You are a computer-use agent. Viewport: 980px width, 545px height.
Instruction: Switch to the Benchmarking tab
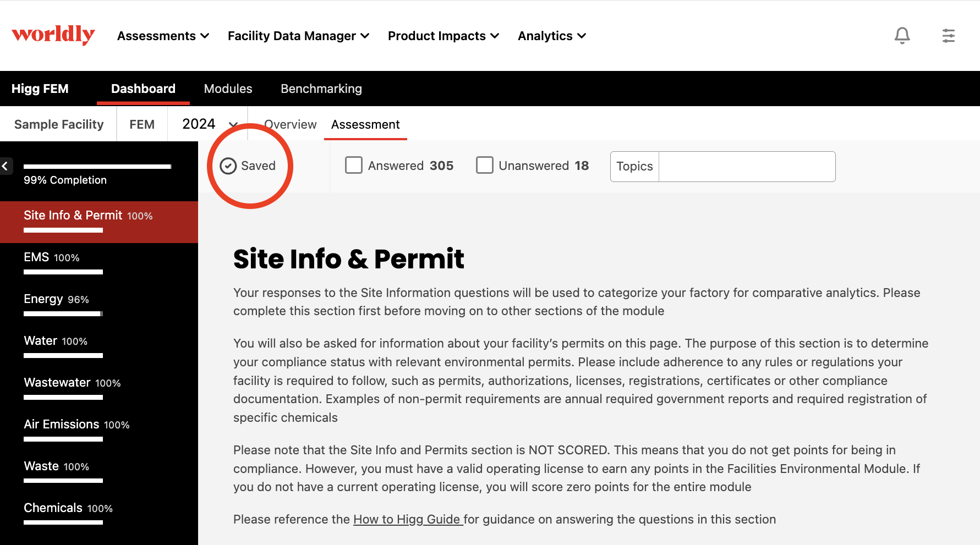(321, 89)
